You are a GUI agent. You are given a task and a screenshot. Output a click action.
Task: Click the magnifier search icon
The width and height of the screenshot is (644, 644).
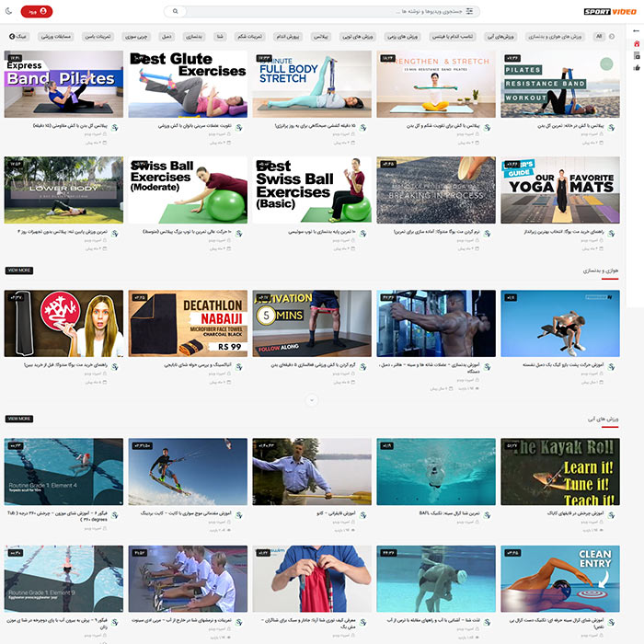pyautogui.click(x=174, y=12)
